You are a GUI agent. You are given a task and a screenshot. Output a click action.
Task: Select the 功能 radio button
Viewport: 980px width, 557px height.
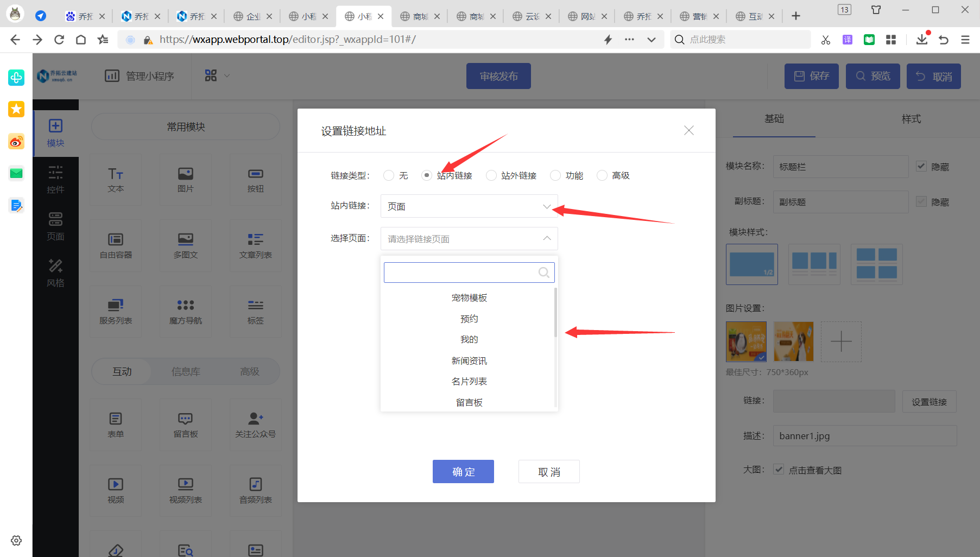pos(555,175)
